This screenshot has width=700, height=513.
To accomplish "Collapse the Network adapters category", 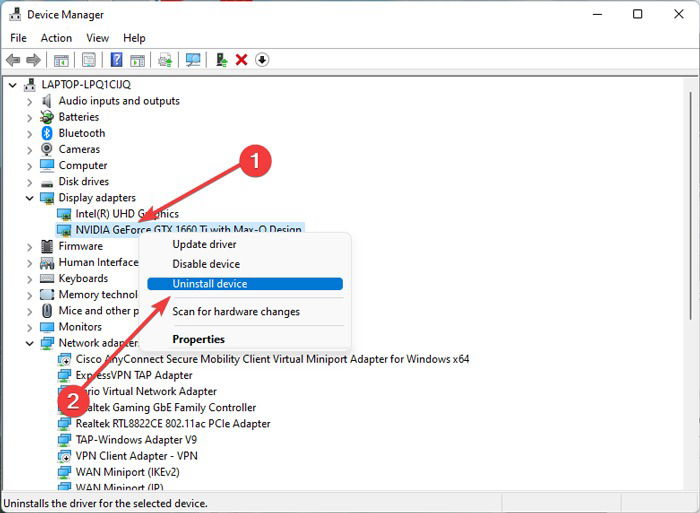I will coord(29,343).
